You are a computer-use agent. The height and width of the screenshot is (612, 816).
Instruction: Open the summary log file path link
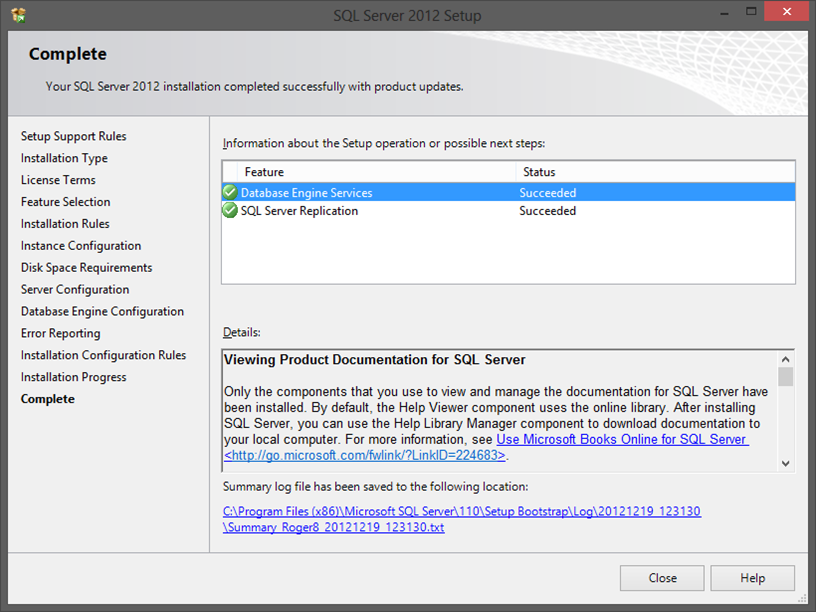462,511
